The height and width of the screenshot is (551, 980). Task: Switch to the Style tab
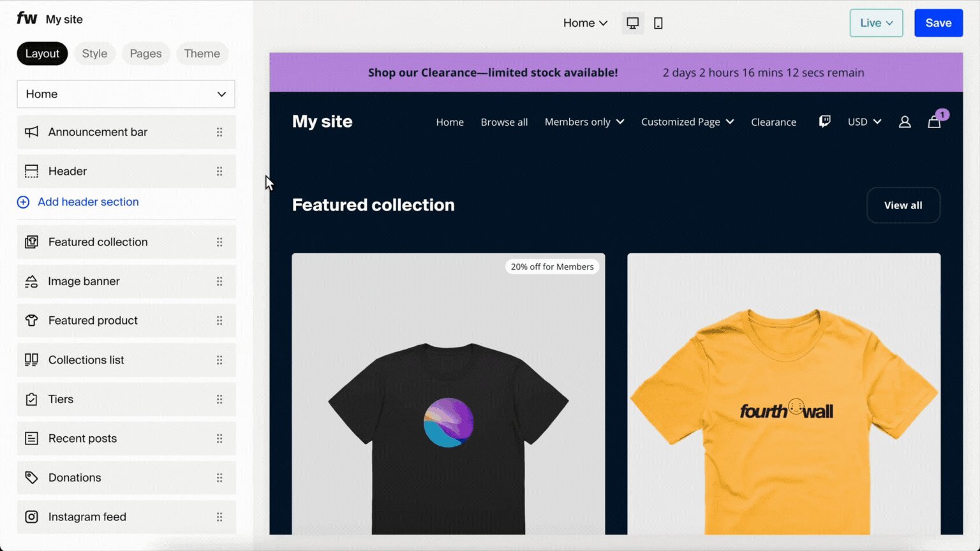click(94, 54)
